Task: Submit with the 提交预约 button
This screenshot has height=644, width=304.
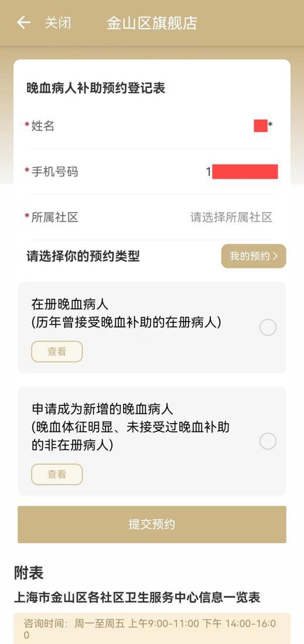Action: click(x=152, y=524)
